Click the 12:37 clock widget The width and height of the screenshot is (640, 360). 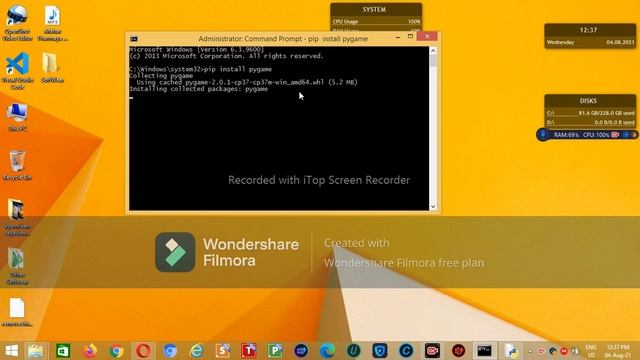click(590, 36)
